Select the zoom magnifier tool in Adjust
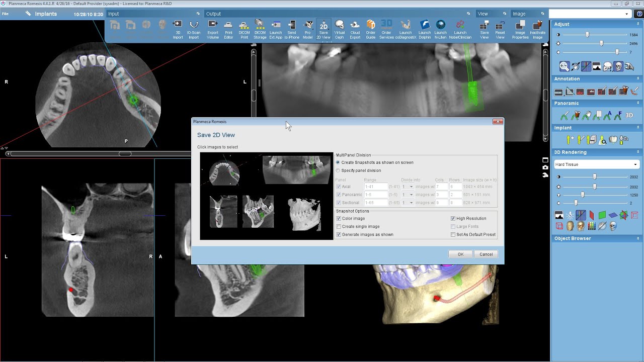This screenshot has width=644, height=362. [564, 66]
